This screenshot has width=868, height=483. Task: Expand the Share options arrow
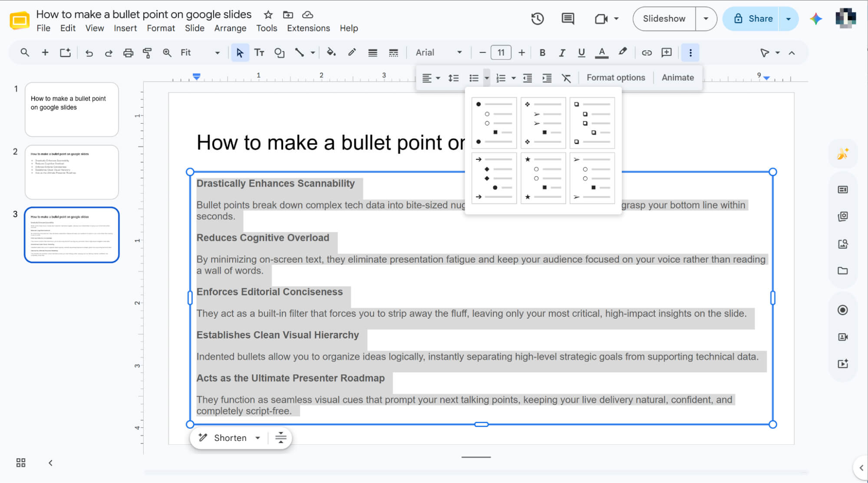(x=789, y=19)
